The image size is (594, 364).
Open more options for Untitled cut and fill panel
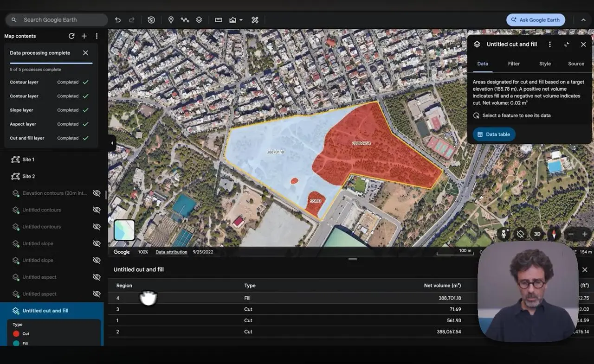tap(550, 45)
